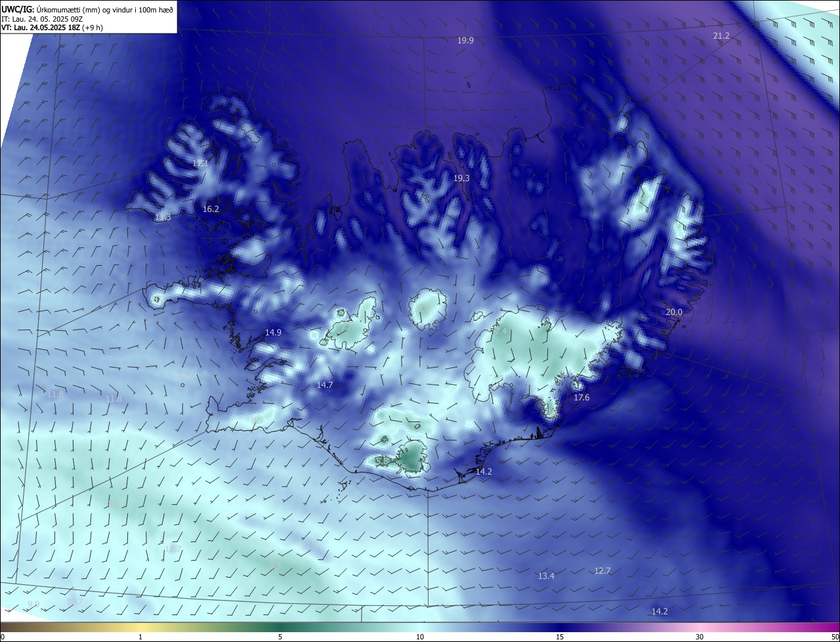This screenshot has height=642, width=840.
Task: Click the 16.2 value label
Action: (211, 209)
